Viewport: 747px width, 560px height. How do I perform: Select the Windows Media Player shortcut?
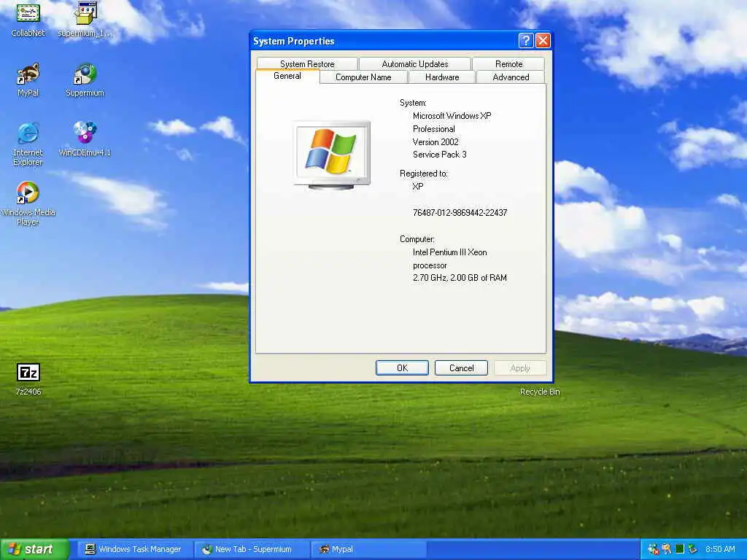[x=28, y=203]
